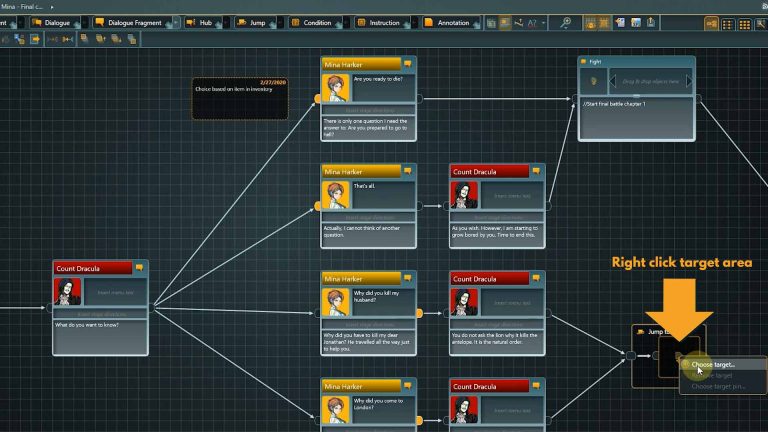Click 'Actually, I cannot think of another question' text

pyautogui.click(x=361, y=231)
